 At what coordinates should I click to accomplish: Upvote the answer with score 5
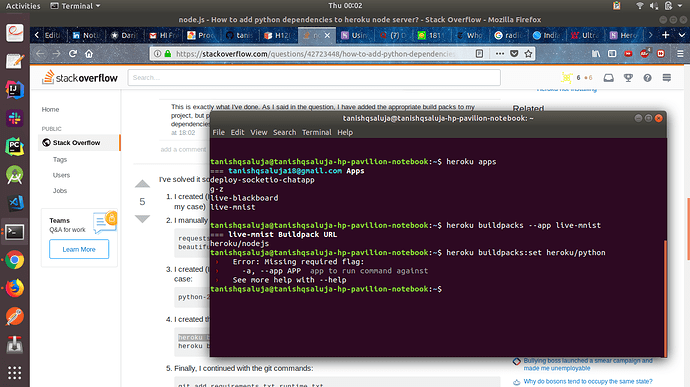click(x=142, y=184)
